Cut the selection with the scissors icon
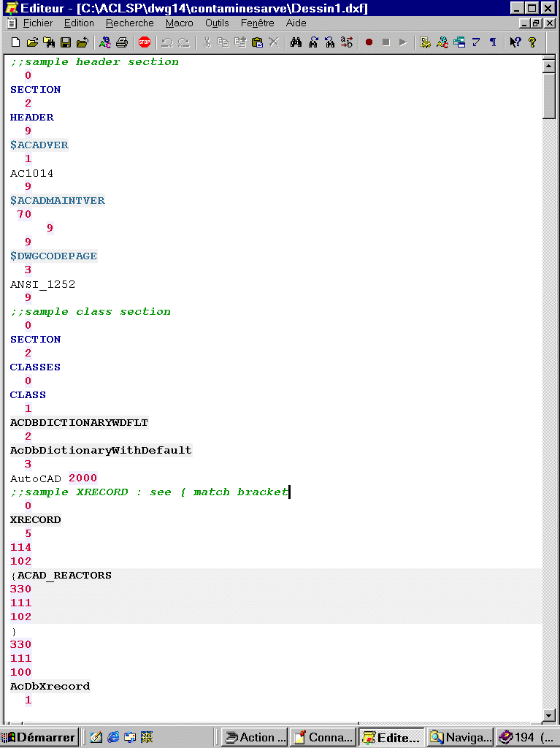This screenshot has height=748, width=560. tap(207, 42)
